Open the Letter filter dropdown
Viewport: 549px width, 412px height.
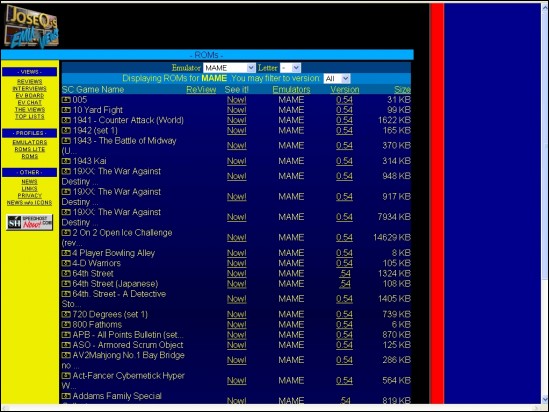point(290,68)
